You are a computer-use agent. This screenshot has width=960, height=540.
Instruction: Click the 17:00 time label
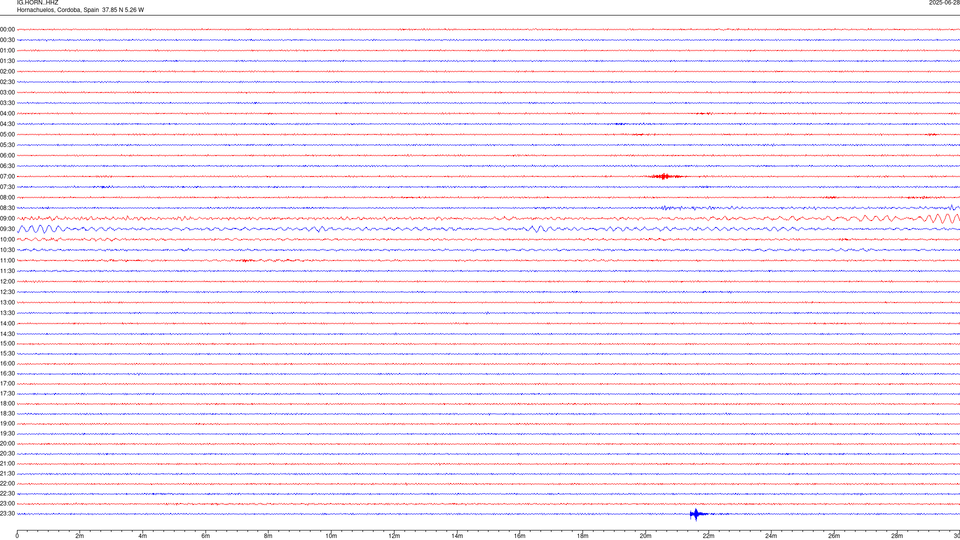click(x=7, y=384)
